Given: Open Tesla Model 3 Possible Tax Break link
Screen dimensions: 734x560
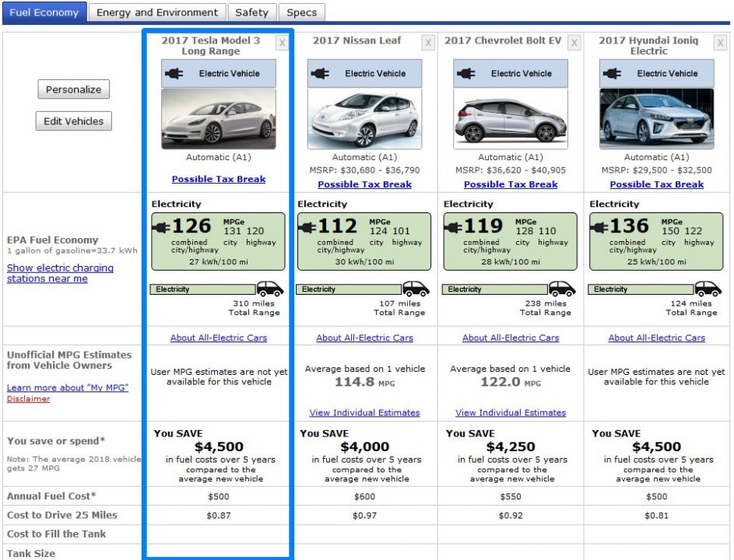Looking at the screenshot, I should (x=219, y=179).
